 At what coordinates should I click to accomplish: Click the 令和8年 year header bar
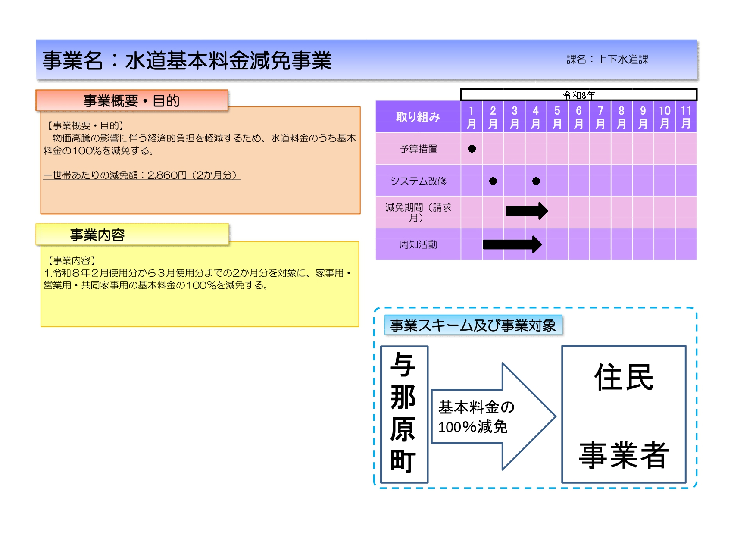578,95
